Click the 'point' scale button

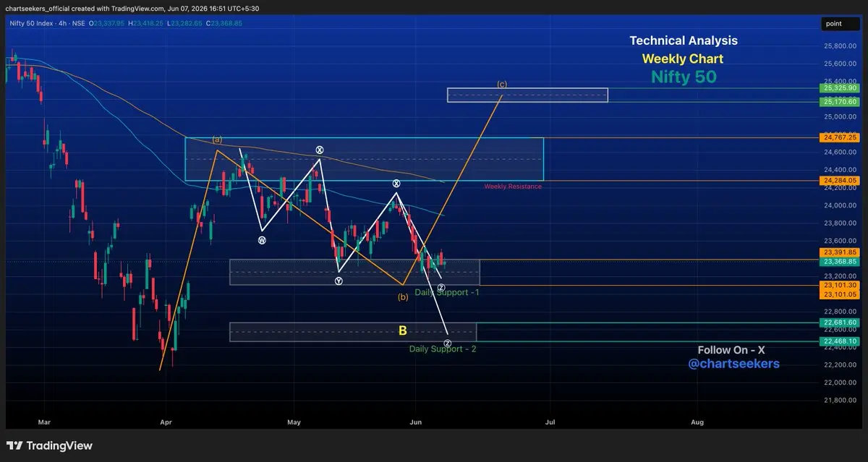pos(841,24)
